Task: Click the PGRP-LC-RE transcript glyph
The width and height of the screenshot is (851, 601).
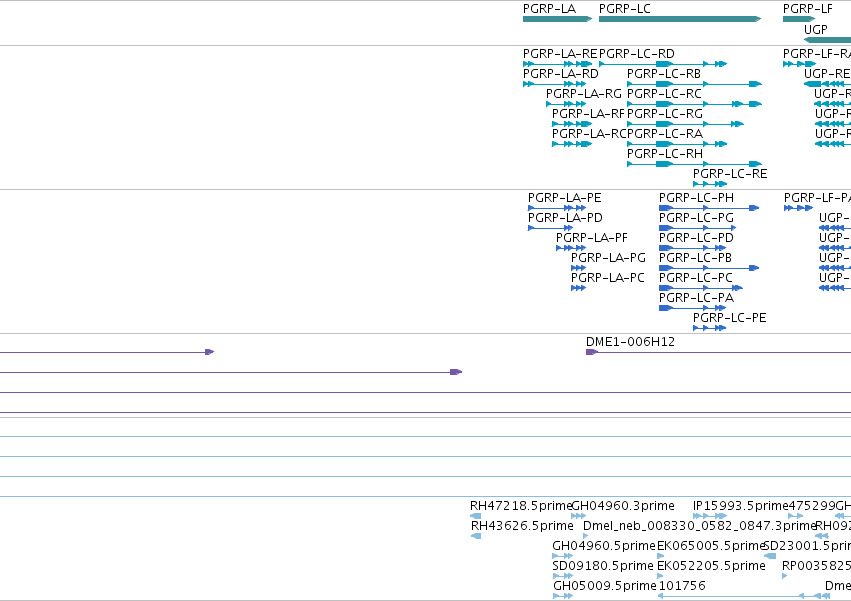Action: pos(710,184)
